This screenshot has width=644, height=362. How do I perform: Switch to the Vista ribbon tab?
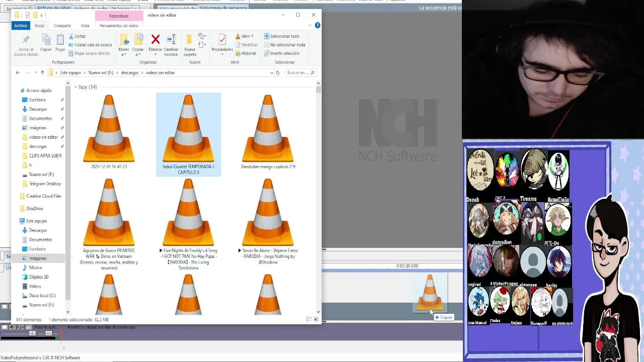click(x=85, y=26)
